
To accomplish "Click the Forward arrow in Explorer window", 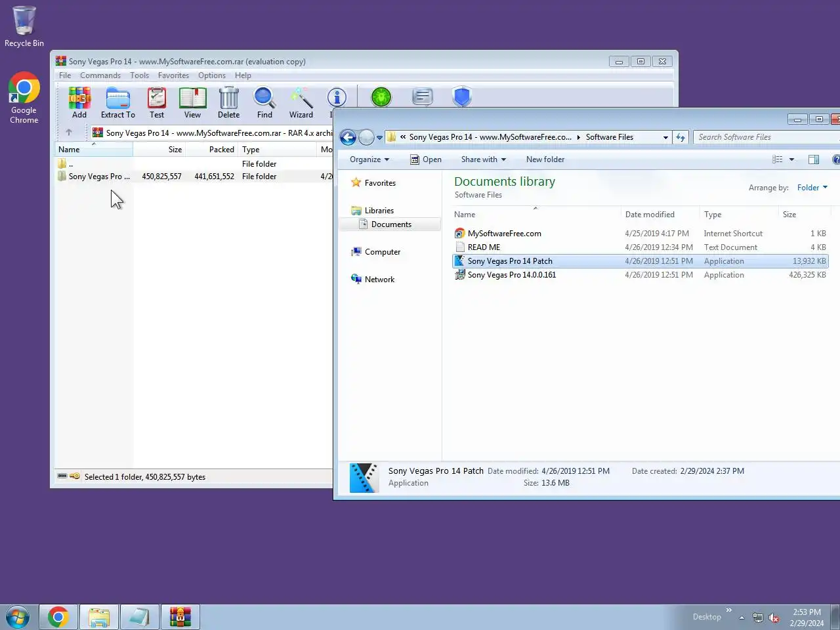I will [x=366, y=137].
